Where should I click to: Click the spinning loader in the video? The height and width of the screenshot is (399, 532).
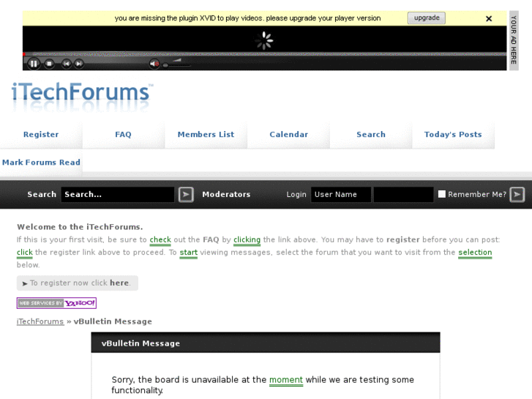pyautogui.click(x=264, y=40)
